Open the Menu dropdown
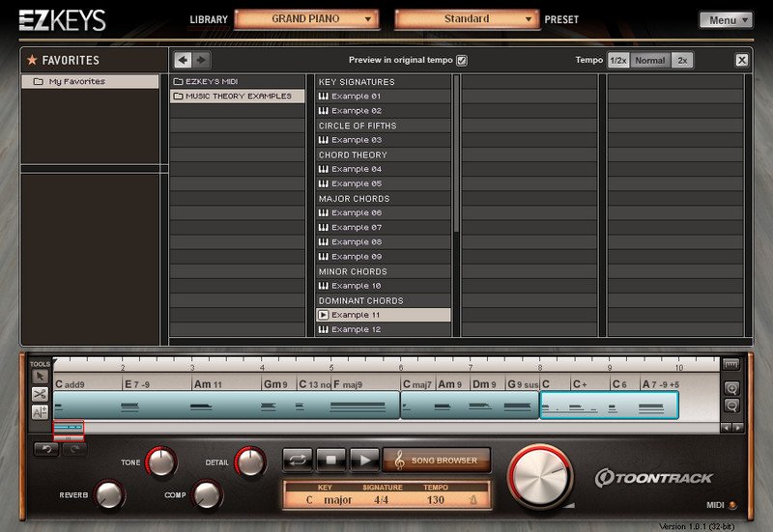This screenshot has width=773, height=532. (x=725, y=19)
